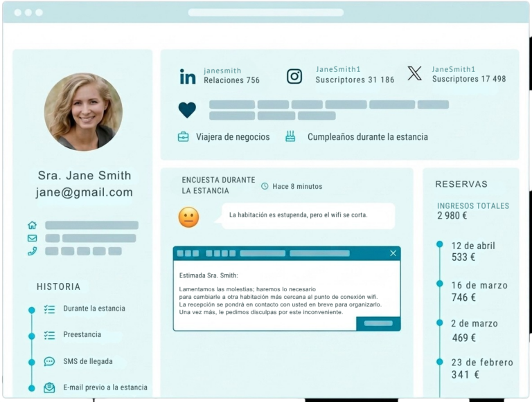Viewport: 532px width, 402px height.
Task: Select checklist icon next to Preestancia
Action: [x=50, y=335]
